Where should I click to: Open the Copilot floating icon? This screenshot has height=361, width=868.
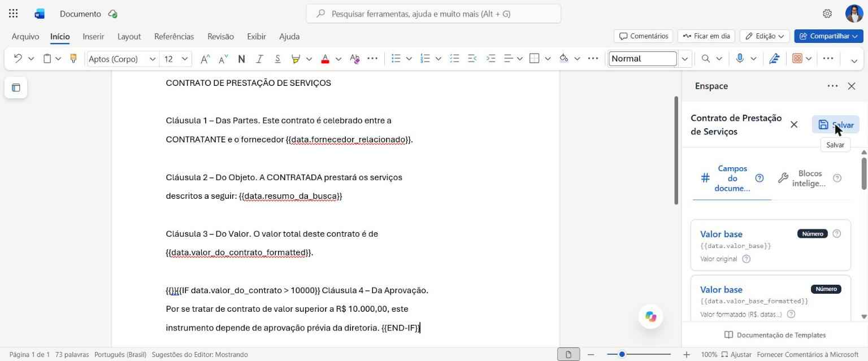[651, 316]
